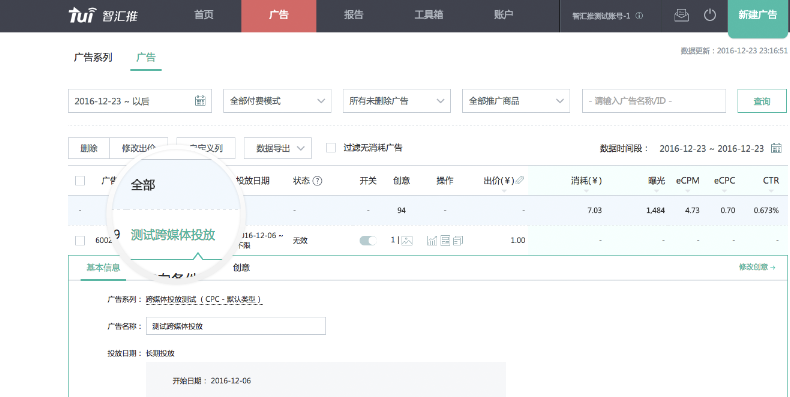Open 工具箱 in top navigation
790x397 pixels.
point(429,15)
